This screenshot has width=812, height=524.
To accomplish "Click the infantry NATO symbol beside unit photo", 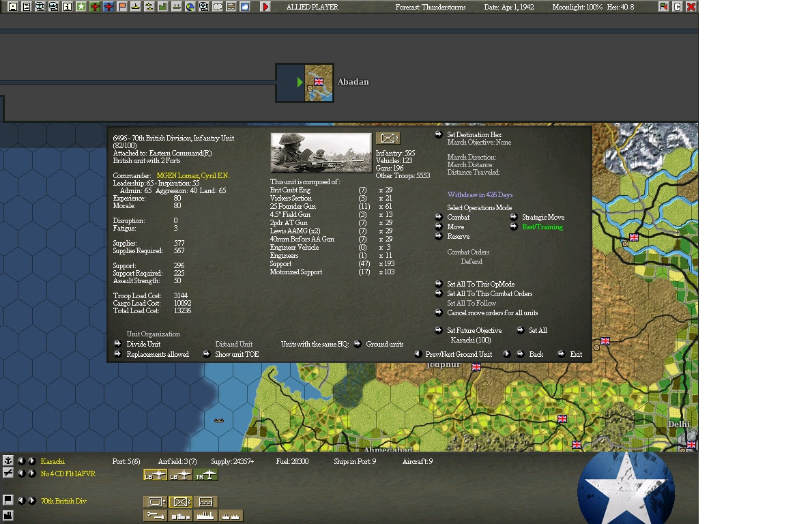I will [388, 139].
